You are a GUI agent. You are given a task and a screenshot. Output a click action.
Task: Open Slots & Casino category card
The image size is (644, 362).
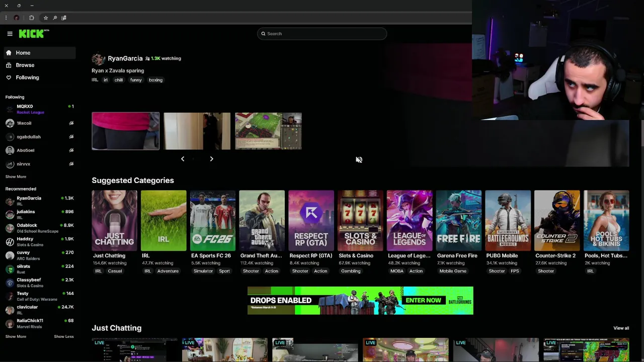tap(360, 221)
